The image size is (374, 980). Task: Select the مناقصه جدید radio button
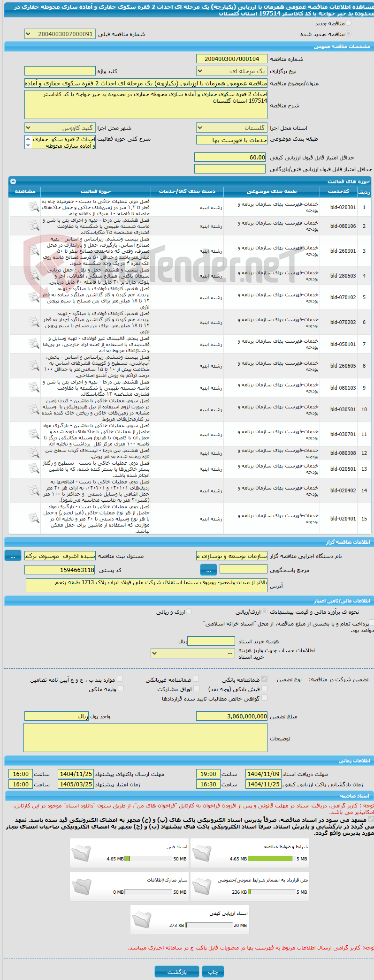click(348, 23)
